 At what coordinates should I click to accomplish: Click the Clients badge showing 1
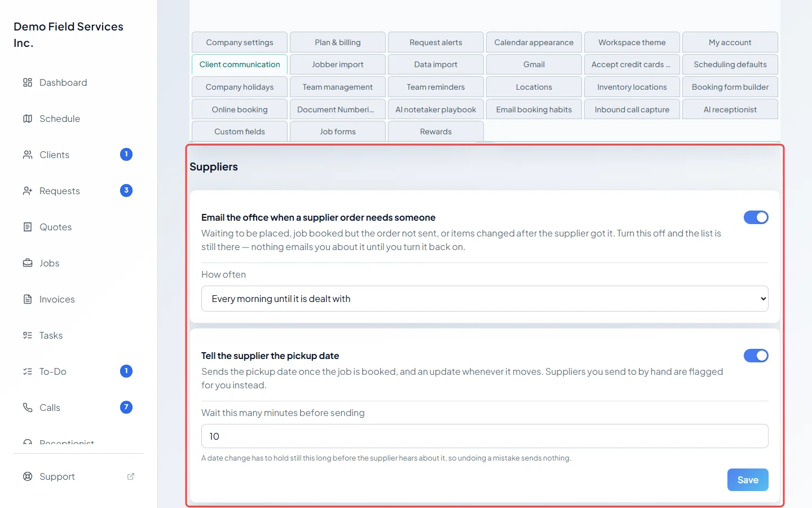click(x=126, y=154)
